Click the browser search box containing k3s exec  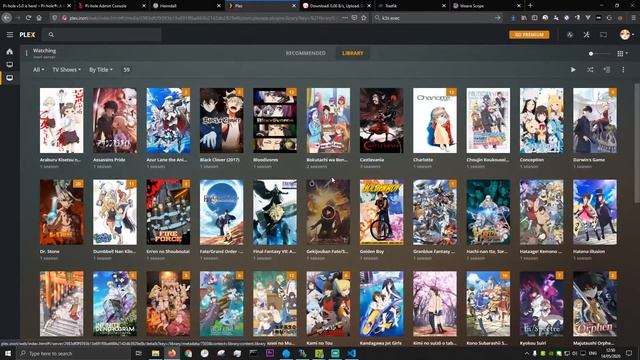click(x=437, y=18)
